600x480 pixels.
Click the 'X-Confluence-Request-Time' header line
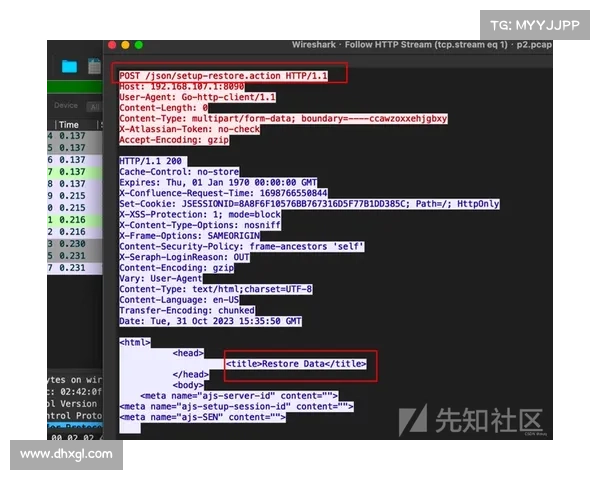(223, 193)
